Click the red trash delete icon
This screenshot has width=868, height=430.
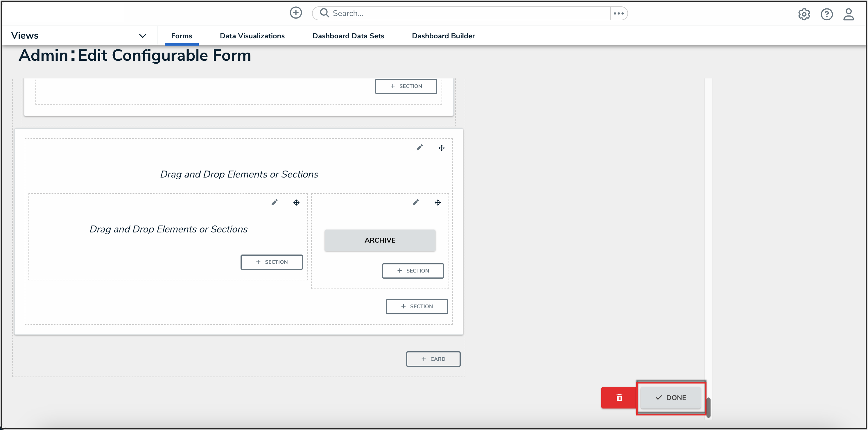[619, 397]
